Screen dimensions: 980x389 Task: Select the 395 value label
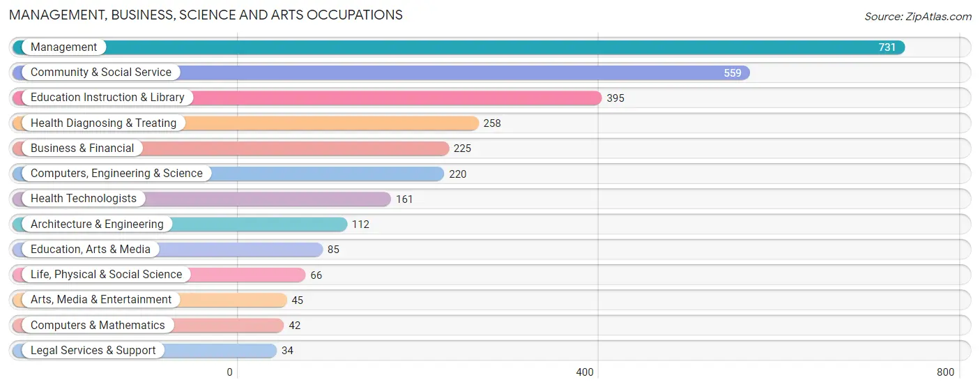pos(615,98)
